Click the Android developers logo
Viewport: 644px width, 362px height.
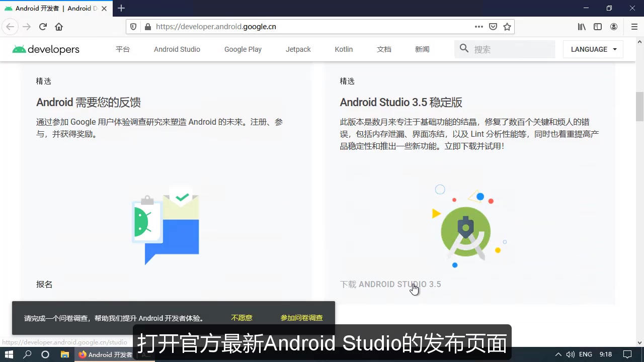46,49
